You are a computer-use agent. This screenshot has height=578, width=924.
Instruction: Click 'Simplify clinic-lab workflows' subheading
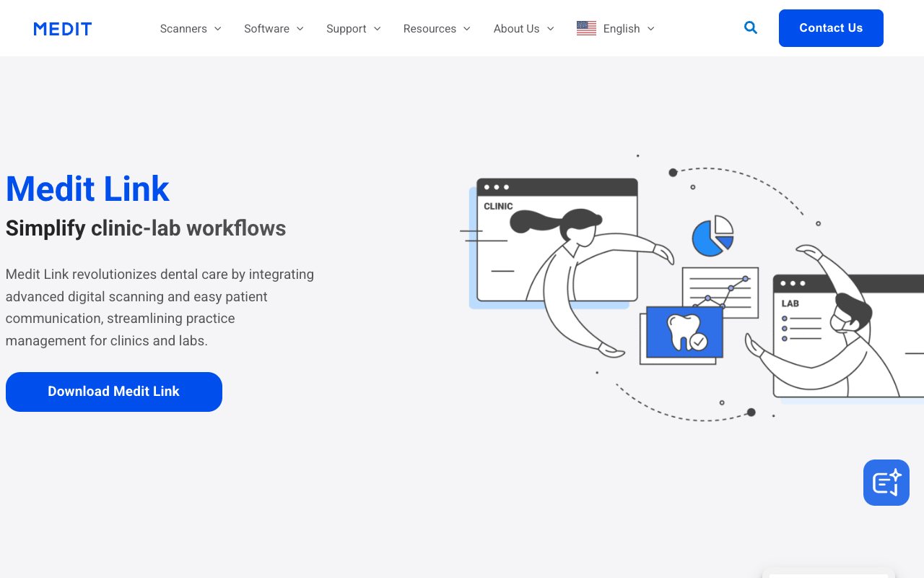click(146, 228)
